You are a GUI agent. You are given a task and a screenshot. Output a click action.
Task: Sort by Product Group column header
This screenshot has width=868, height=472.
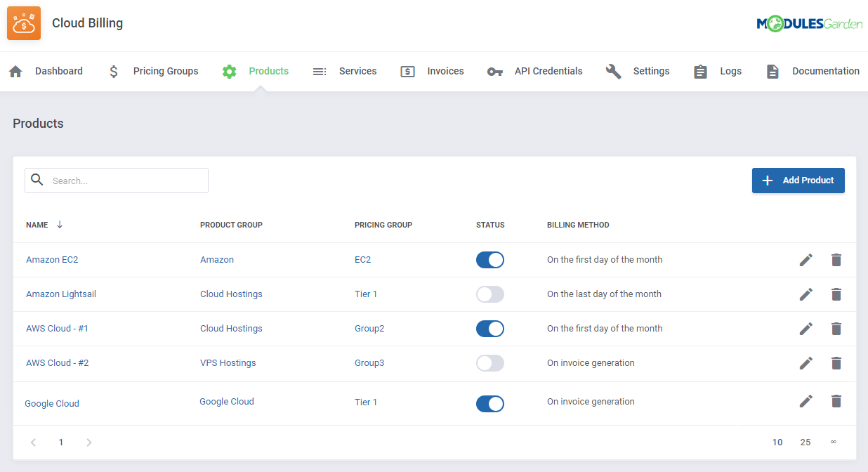coord(231,225)
